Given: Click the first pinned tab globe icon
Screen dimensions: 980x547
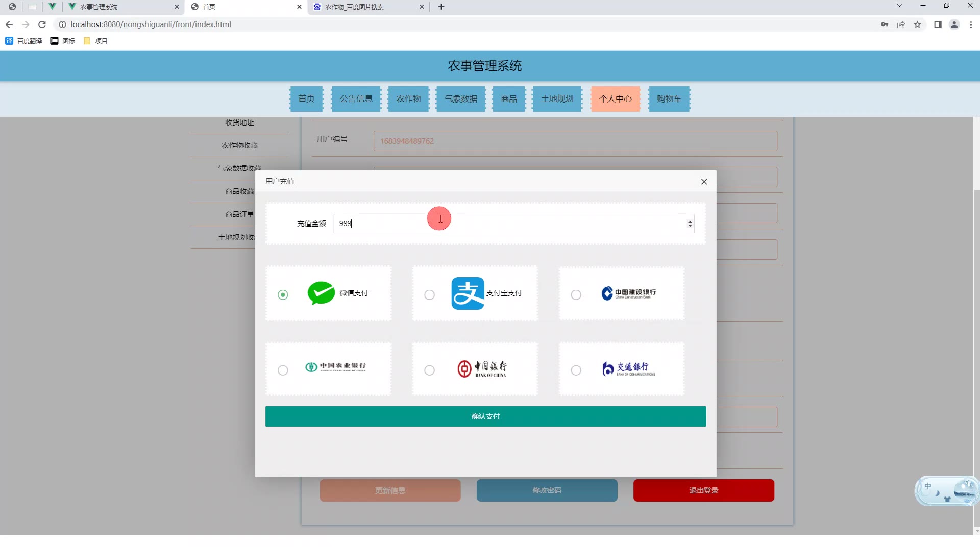Looking at the screenshot, I should click(x=12, y=7).
